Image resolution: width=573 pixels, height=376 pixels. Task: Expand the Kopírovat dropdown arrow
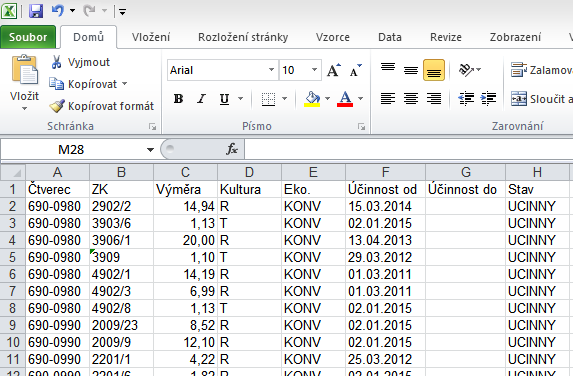[125, 84]
